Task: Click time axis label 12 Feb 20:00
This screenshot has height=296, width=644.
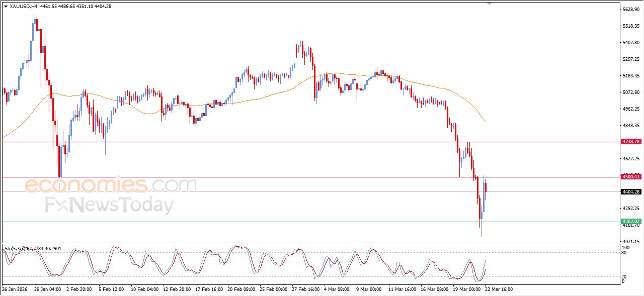Action: click(x=177, y=289)
